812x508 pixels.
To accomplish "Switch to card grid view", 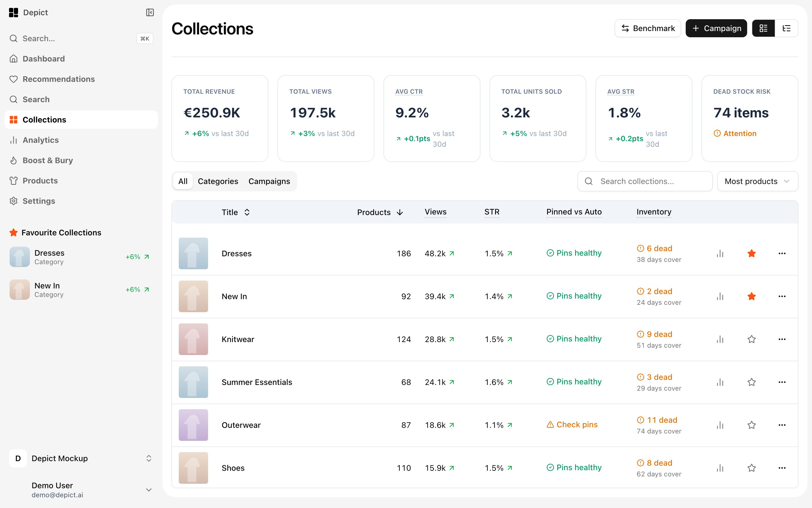I will [763, 28].
